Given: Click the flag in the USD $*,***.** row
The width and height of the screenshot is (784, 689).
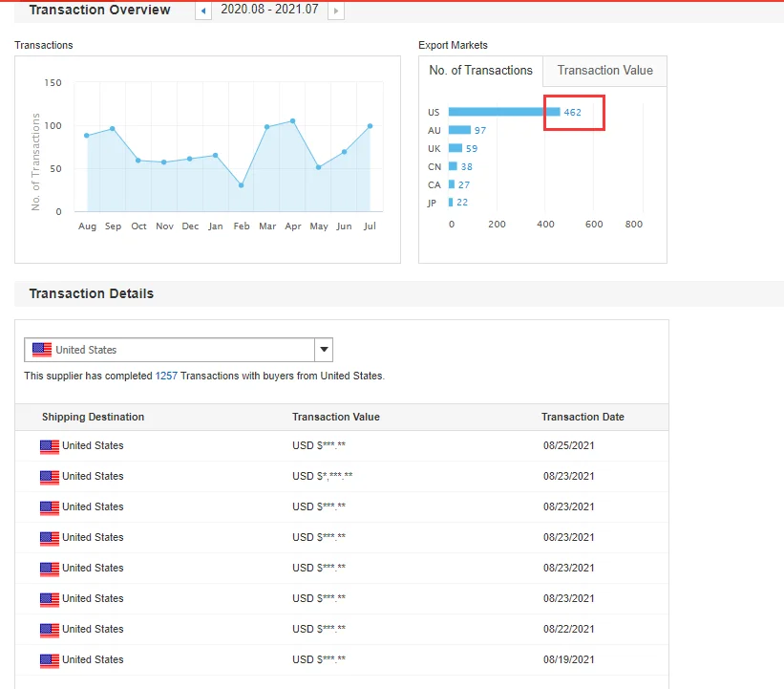Looking at the screenshot, I should click(50, 477).
